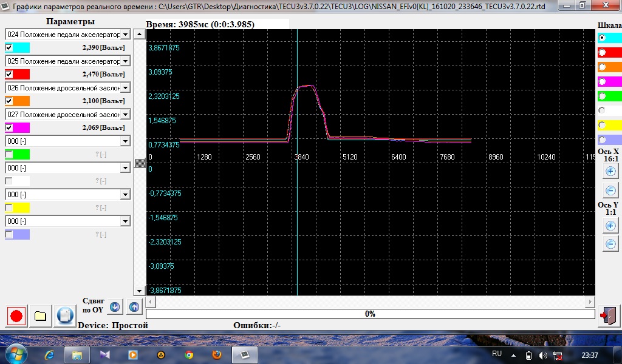
Task: Click the 2,470 Вольт value
Action: [103, 74]
